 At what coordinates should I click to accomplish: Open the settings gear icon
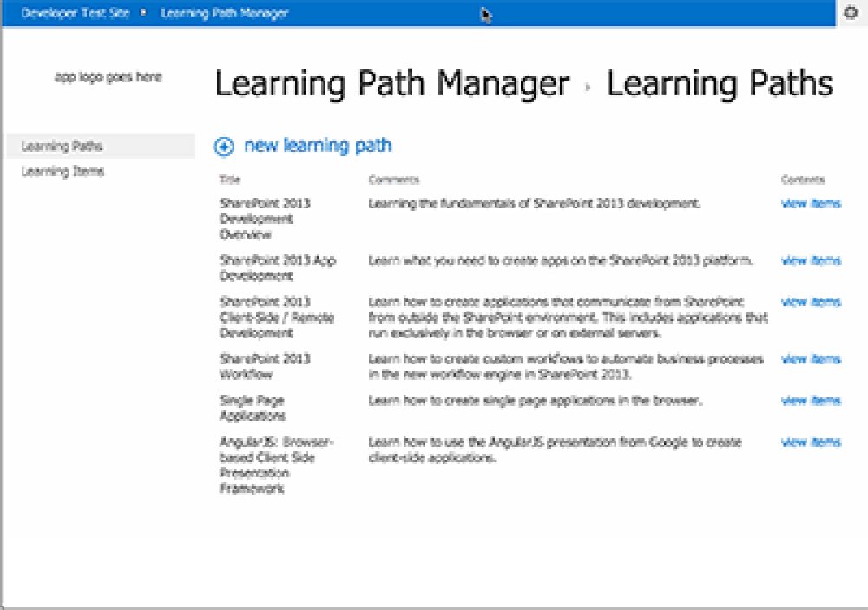(x=851, y=12)
